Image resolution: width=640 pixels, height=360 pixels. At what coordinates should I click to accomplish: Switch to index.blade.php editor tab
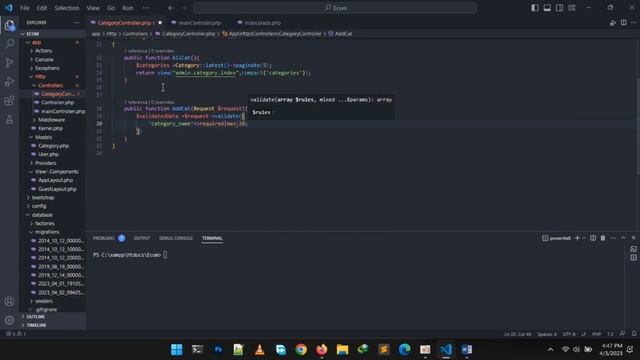tap(263, 23)
